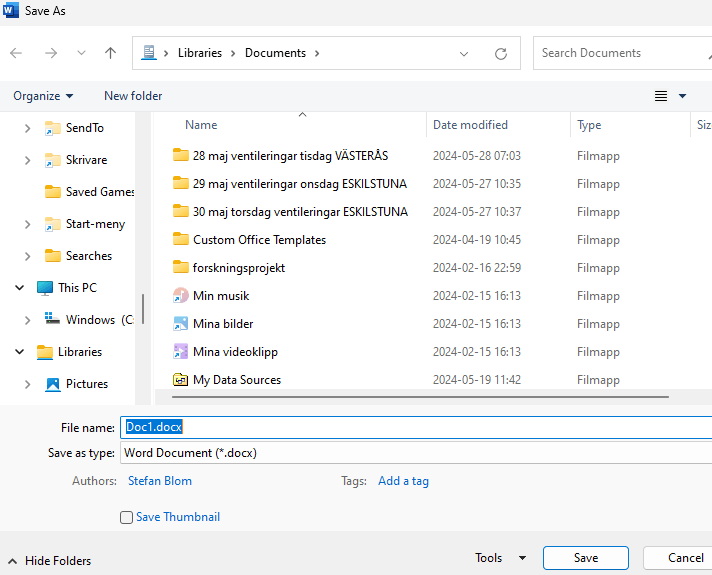Screen dimensions: 712x575
Task: Refresh the Documents folder view
Action: click(500, 54)
